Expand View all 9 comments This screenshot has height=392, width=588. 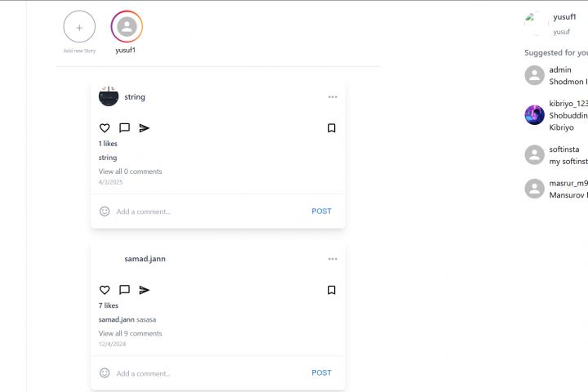[x=130, y=333]
